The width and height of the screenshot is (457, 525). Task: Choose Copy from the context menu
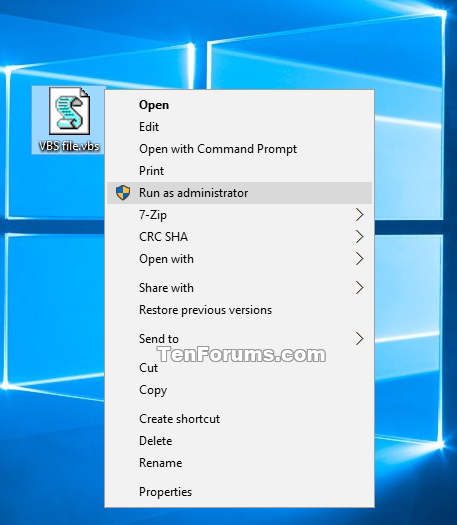pos(239,390)
